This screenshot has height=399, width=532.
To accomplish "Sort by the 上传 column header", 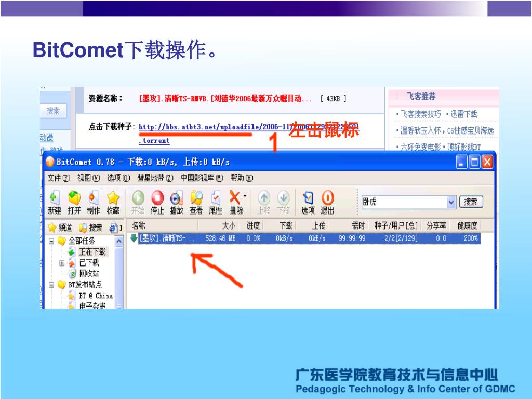I will [312, 225].
